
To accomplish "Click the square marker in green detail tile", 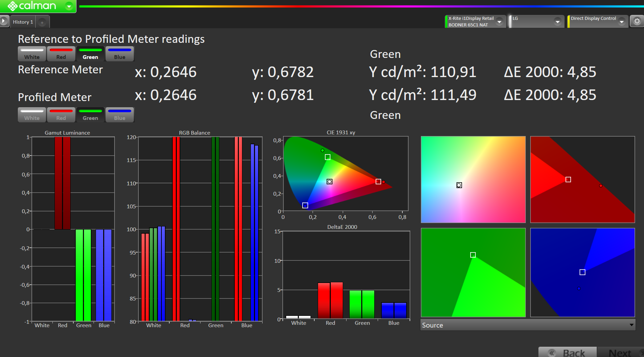I will tap(473, 255).
